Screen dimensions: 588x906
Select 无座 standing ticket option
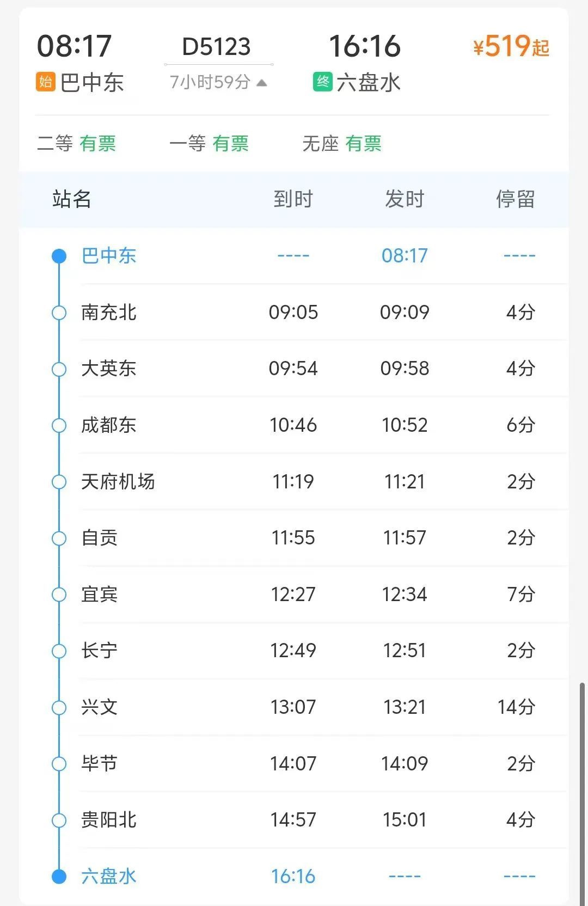click(342, 144)
